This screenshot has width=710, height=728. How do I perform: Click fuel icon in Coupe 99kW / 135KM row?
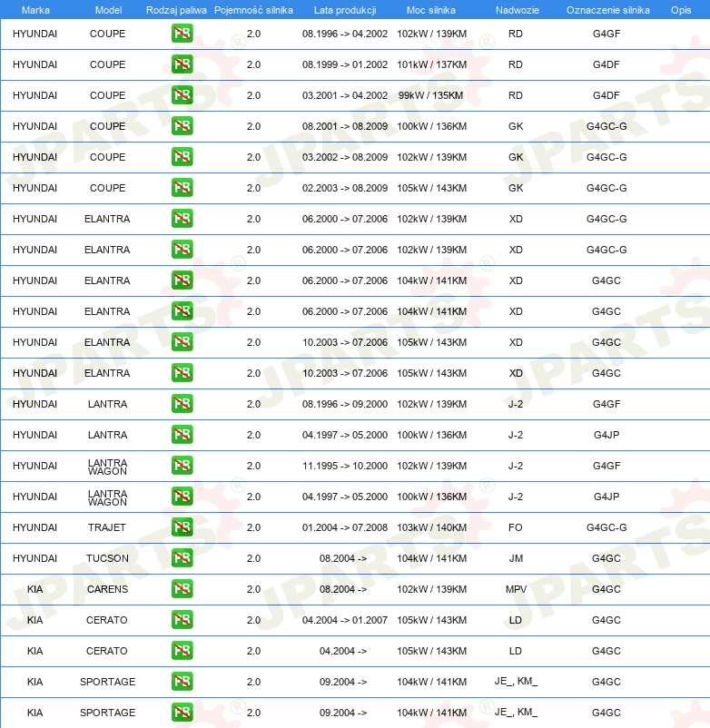pos(182,95)
